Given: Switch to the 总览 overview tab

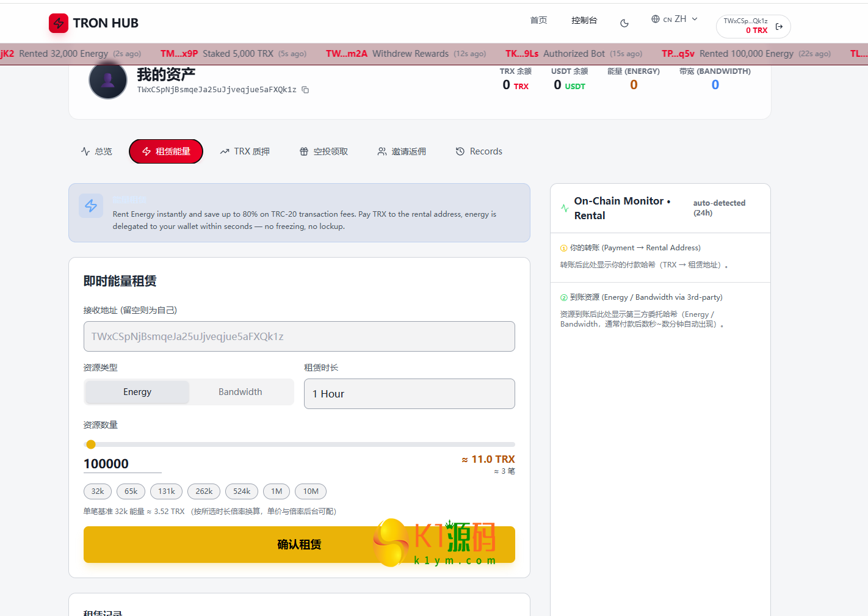Looking at the screenshot, I should pyautogui.click(x=96, y=151).
